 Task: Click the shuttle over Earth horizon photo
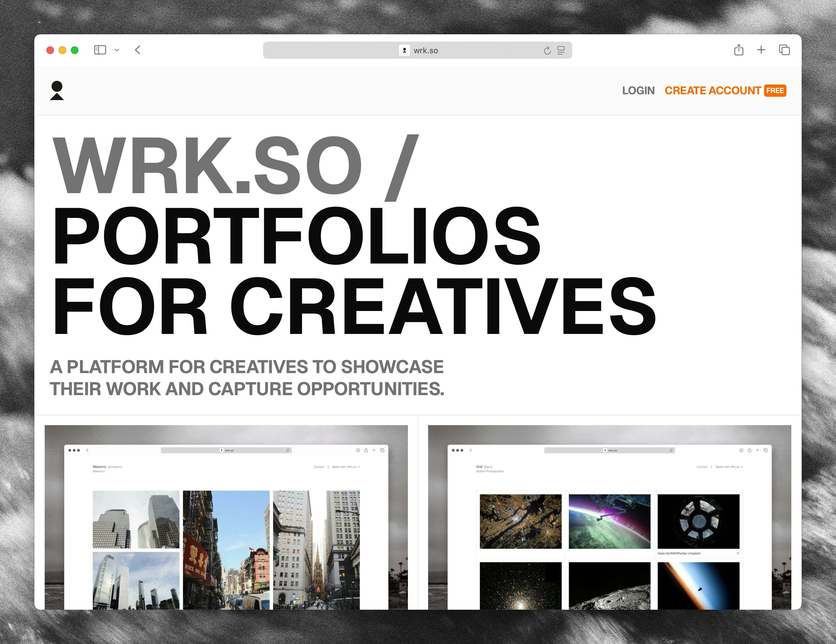698,586
